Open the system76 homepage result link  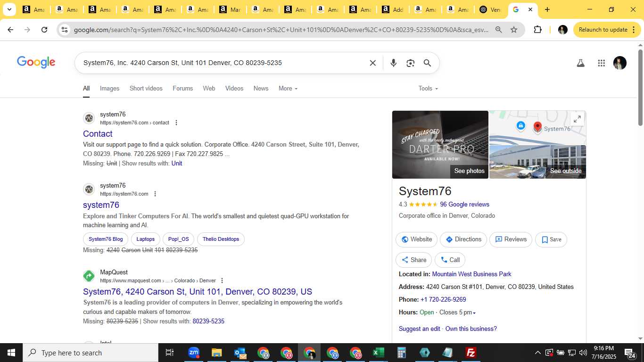[x=101, y=205]
